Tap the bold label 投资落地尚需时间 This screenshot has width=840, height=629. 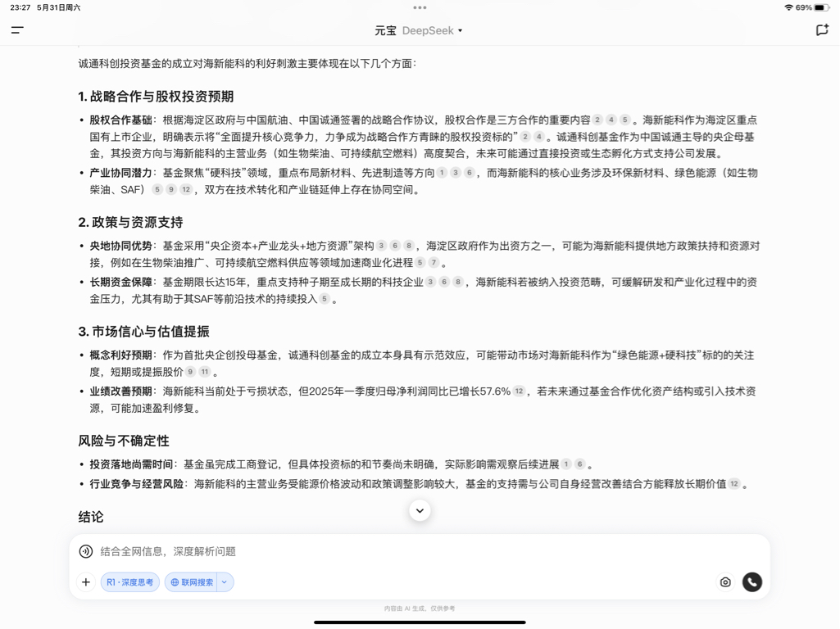point(131,464)
